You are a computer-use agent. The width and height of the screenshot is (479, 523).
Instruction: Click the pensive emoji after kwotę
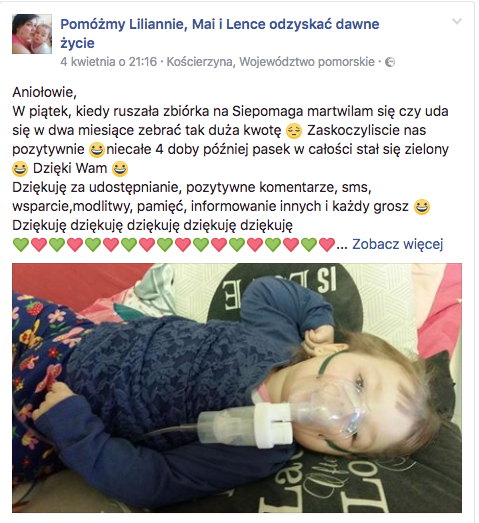click(x=294, y=131)
